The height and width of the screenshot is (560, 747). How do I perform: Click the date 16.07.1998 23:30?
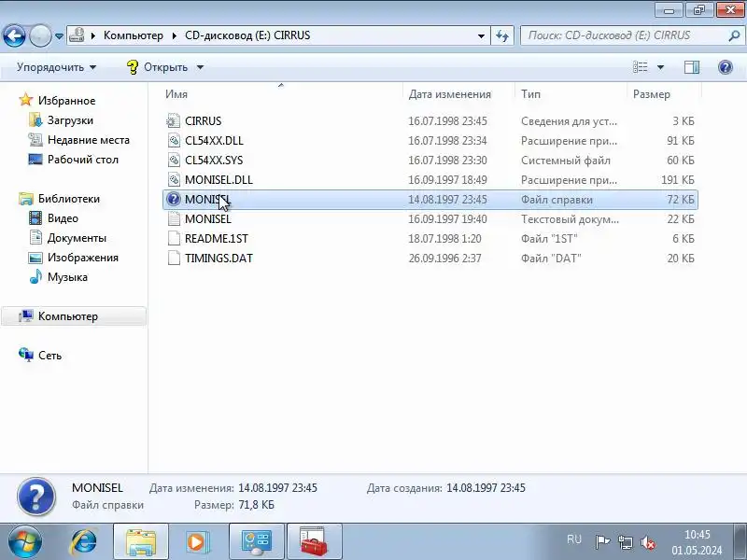point(447,160)
